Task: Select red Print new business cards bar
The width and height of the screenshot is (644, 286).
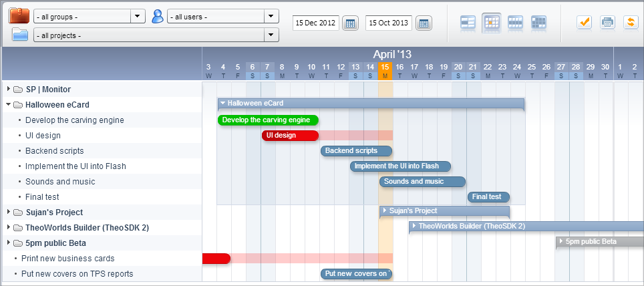Action: (x=216, y=259)
